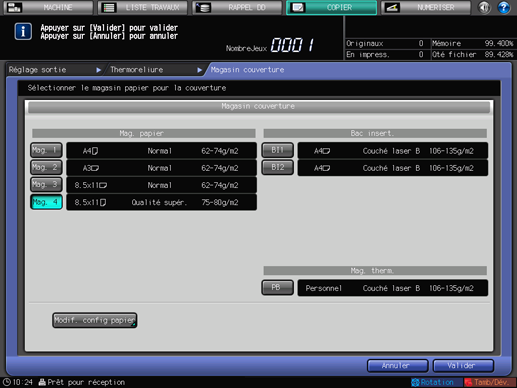The image size is (517, 388).
Task: Open help with the question mark icon
Action: click(504, 7)
